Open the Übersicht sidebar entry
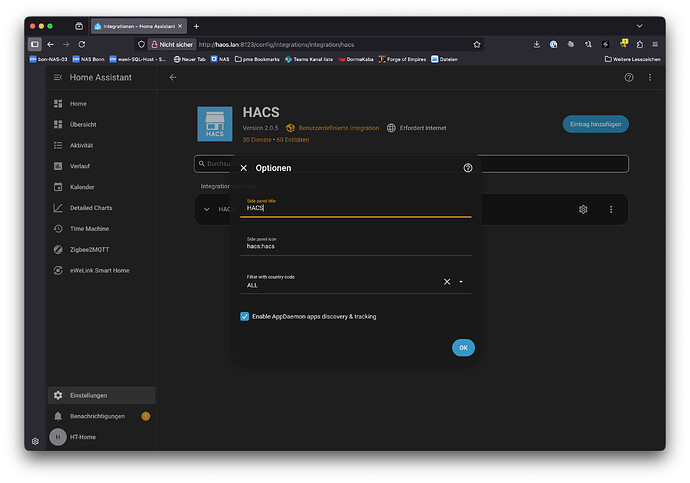Image resolution: width=690 pixels, height=483 pixels. [101, 124]
